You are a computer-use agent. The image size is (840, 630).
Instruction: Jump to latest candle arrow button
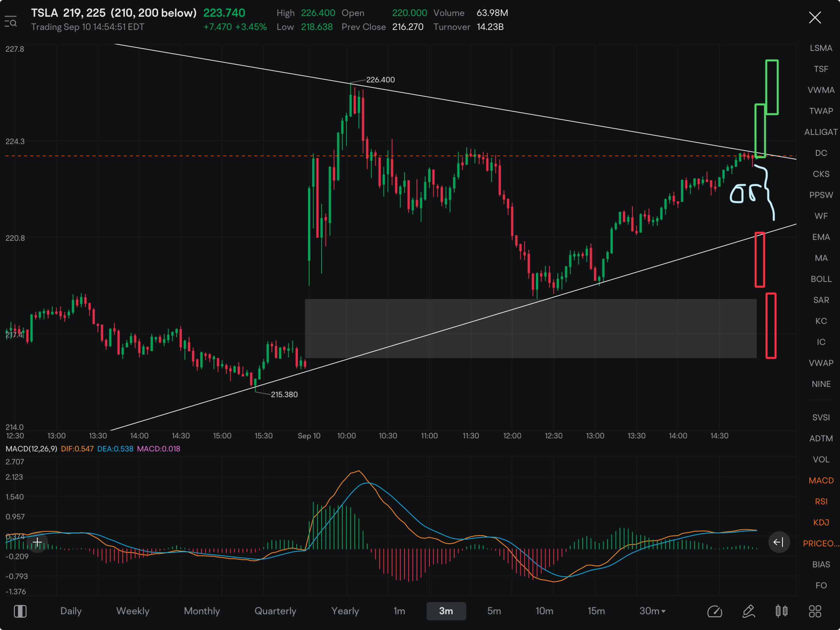(779, 542)
